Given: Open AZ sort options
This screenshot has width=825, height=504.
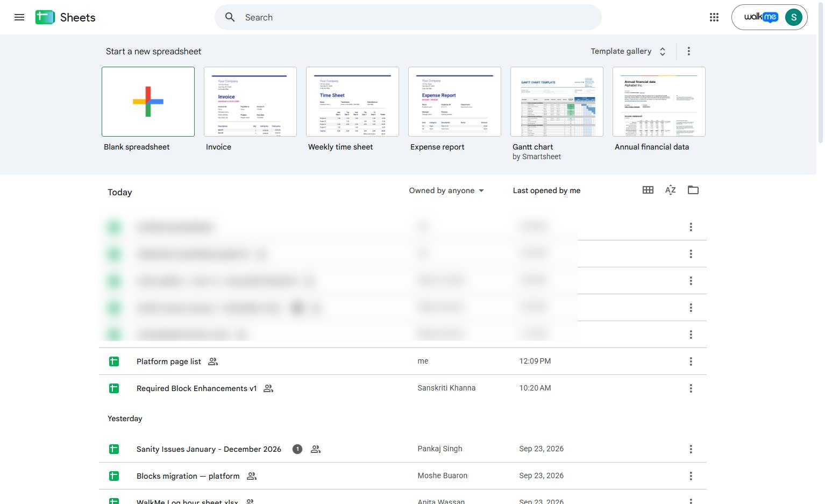Looking at the screenshot, I should point(670,190).
